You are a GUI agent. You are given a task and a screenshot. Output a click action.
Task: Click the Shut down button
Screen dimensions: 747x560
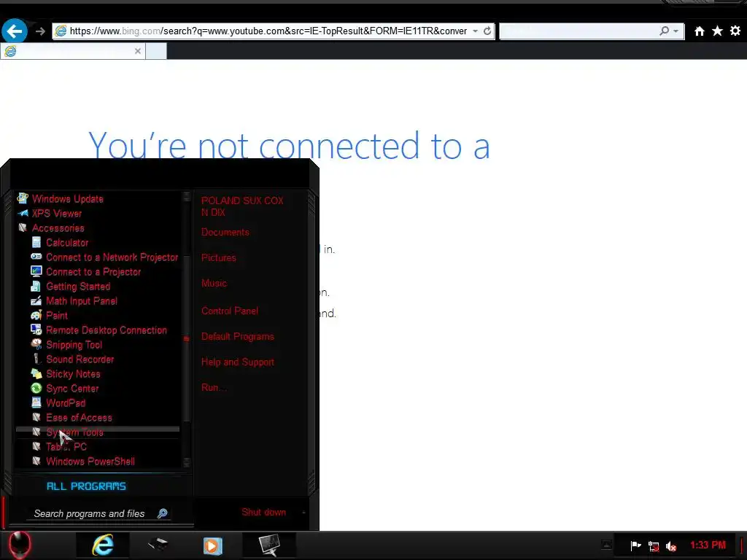coord(263,513)
